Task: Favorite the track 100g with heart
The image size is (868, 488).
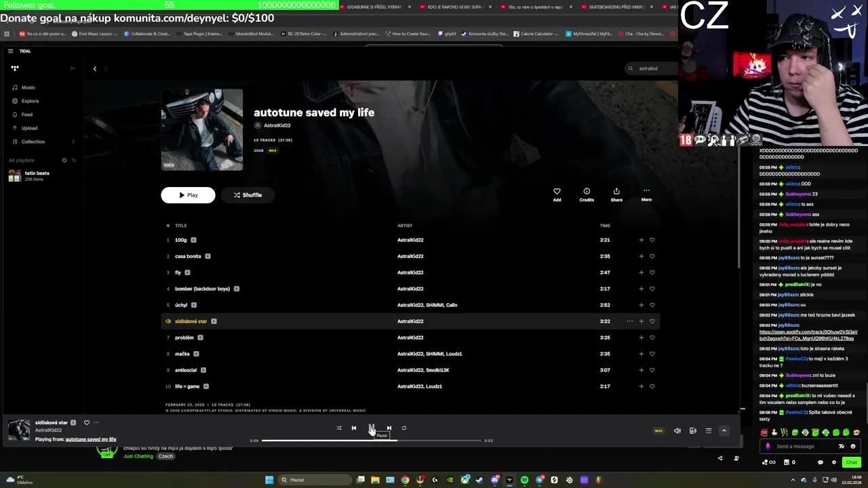Action: [x=652, y=240]
